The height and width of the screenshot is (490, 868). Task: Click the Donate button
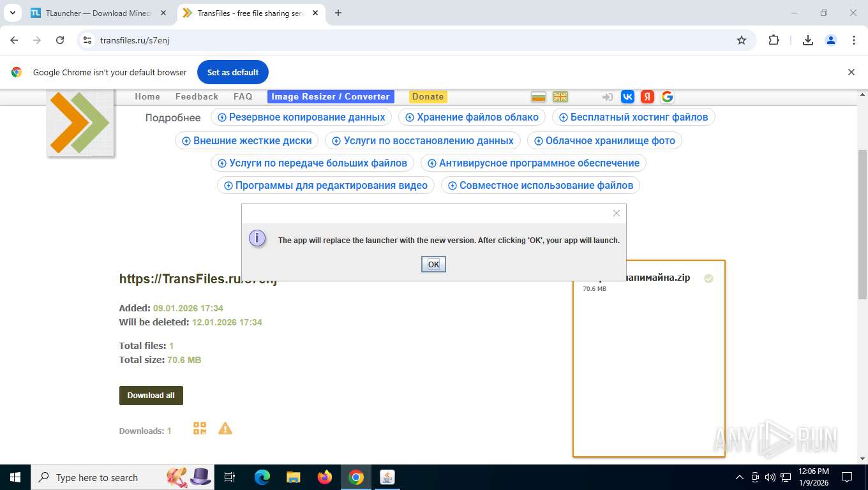pyautogui.click(x=428, y=96)
